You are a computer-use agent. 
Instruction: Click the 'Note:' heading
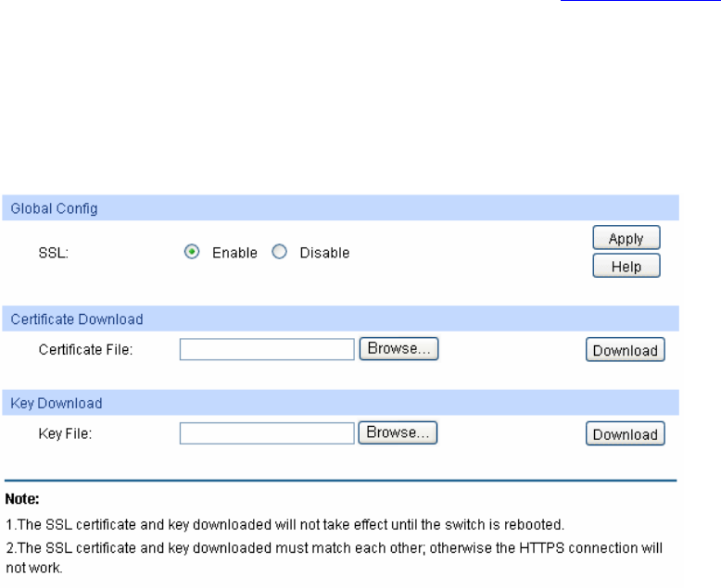22,499
